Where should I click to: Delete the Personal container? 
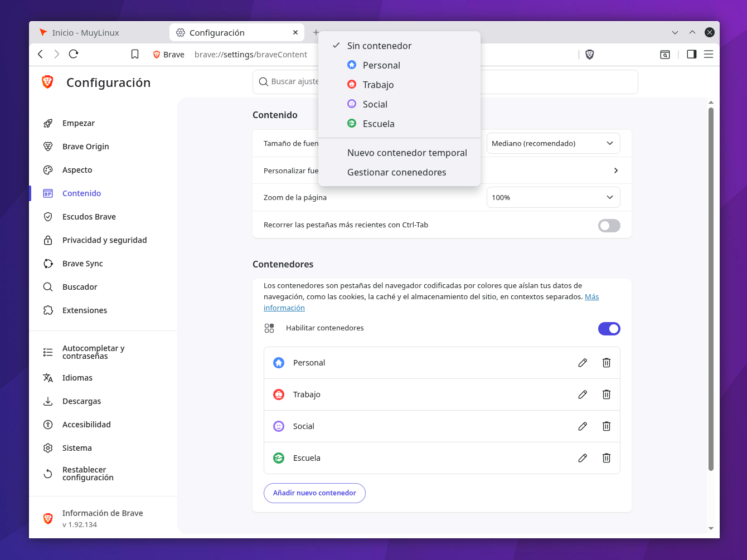click(x=607, y=363)
